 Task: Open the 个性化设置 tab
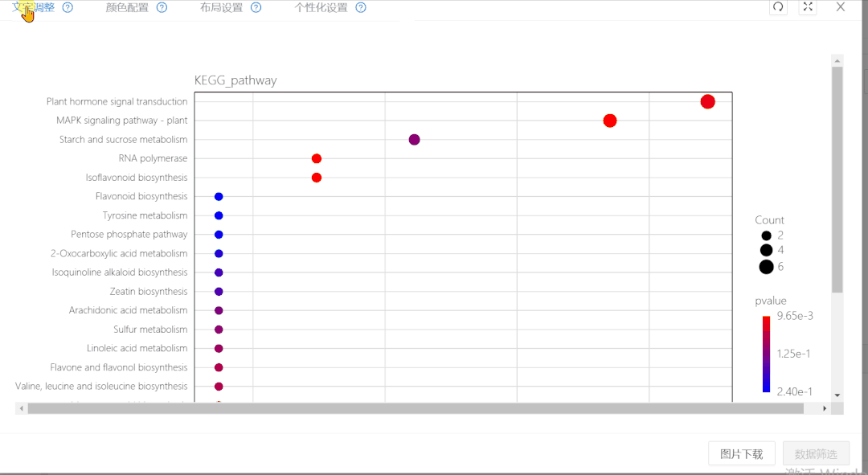pos(321,8)
